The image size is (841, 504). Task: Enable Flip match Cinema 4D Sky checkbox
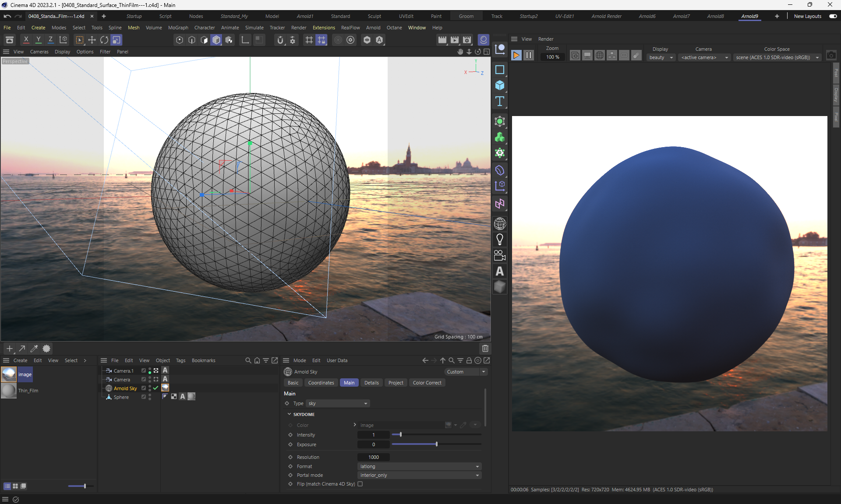click(x=360, y=484)
